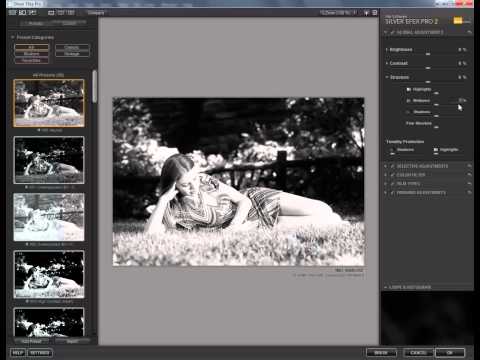Click the Contrast percentage value field
The image size is (480, 360).
click(462, 63)
